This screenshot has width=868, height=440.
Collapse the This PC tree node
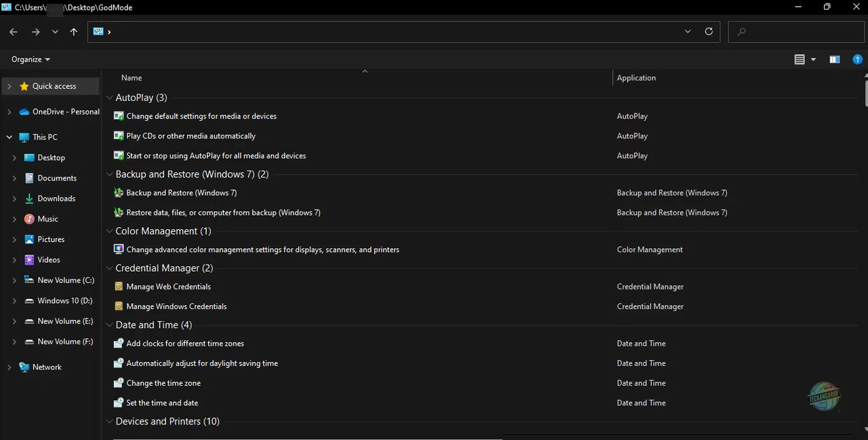9,137
